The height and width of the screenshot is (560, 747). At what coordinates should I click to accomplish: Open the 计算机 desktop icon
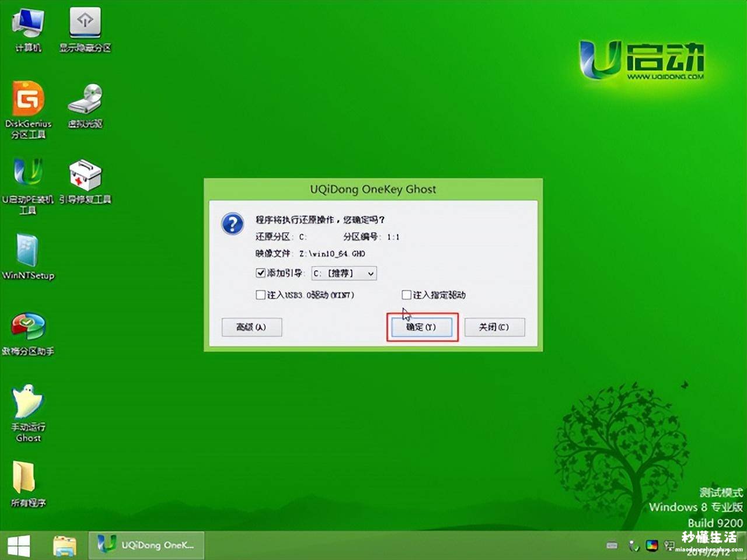click(28, 30)
